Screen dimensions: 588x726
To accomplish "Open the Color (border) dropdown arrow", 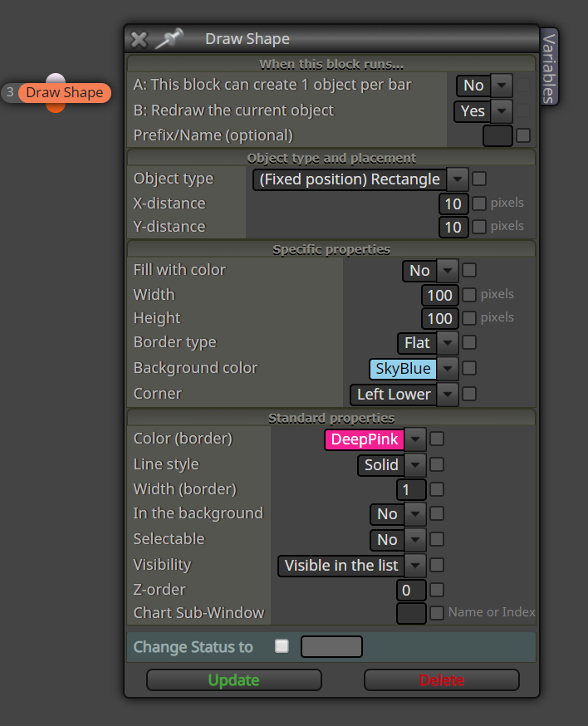I will (x=415, y=439).
